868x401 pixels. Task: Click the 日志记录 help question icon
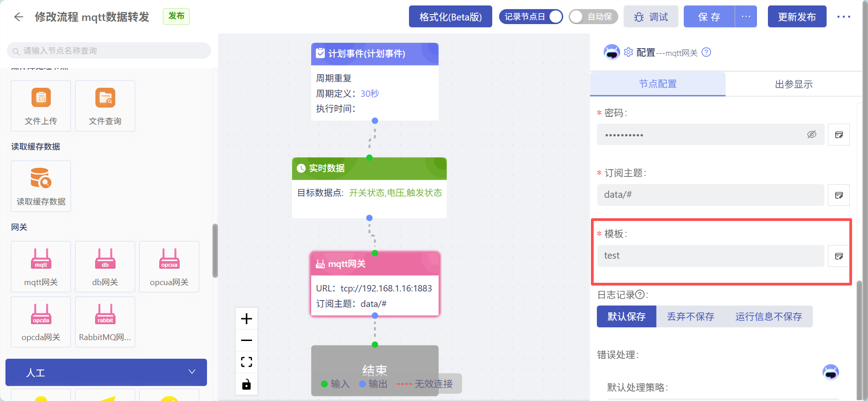pyautogui.click(x=640, y=295)
